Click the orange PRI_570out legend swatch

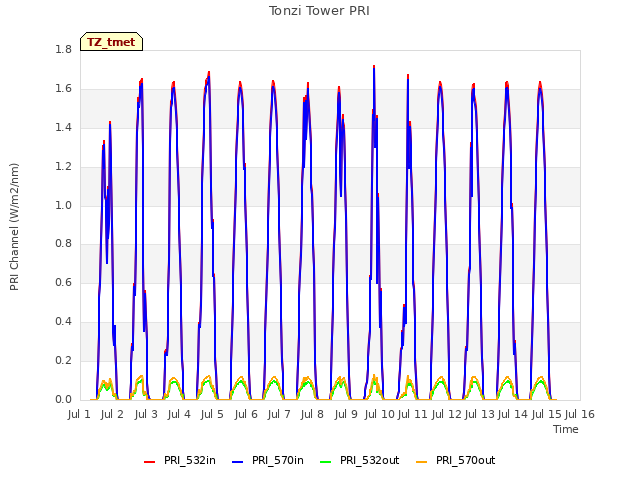422,462
